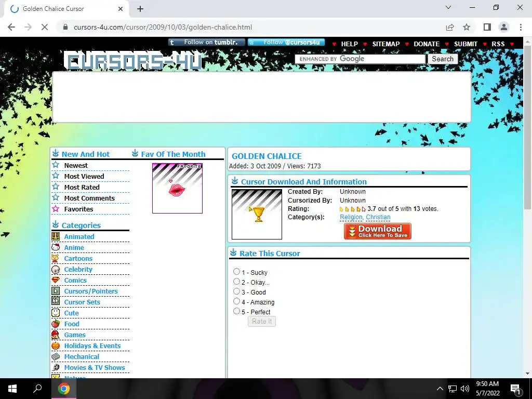The image size is (532, 399).
Task: Open the Christian category link
Action: [x=378, y=217]
